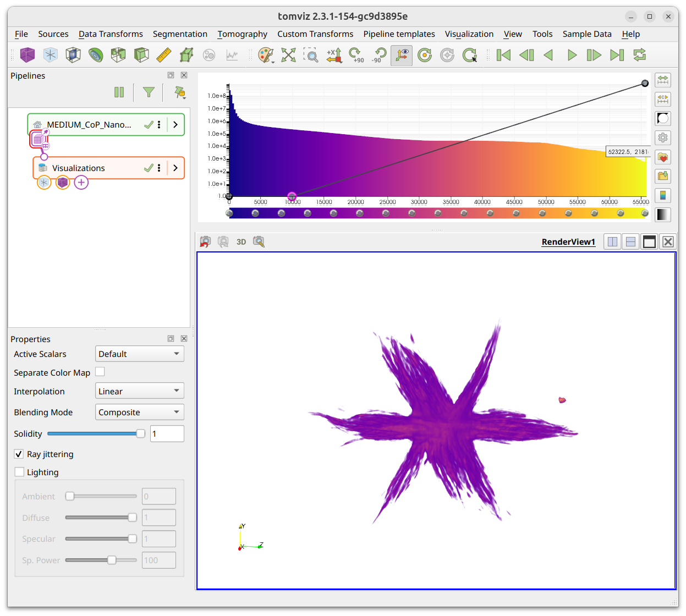Jump to first frame
Viewport: 686px width, 616px height.
tap(503, 55)
